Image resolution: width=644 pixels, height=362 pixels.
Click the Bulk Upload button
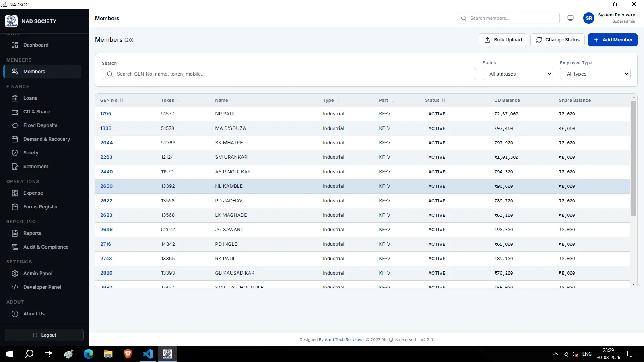coord(503,40)
